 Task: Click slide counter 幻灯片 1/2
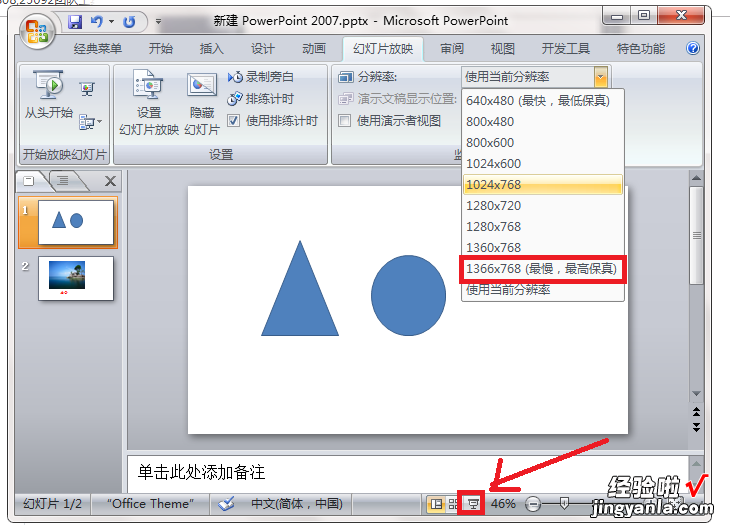[x=52, y=504]
